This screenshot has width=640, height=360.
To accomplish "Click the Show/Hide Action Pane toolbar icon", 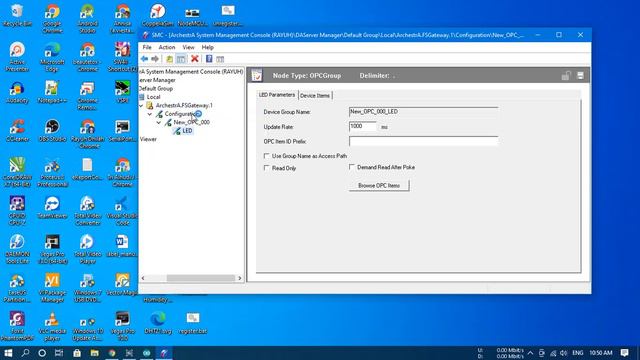I will click(220, 59).
